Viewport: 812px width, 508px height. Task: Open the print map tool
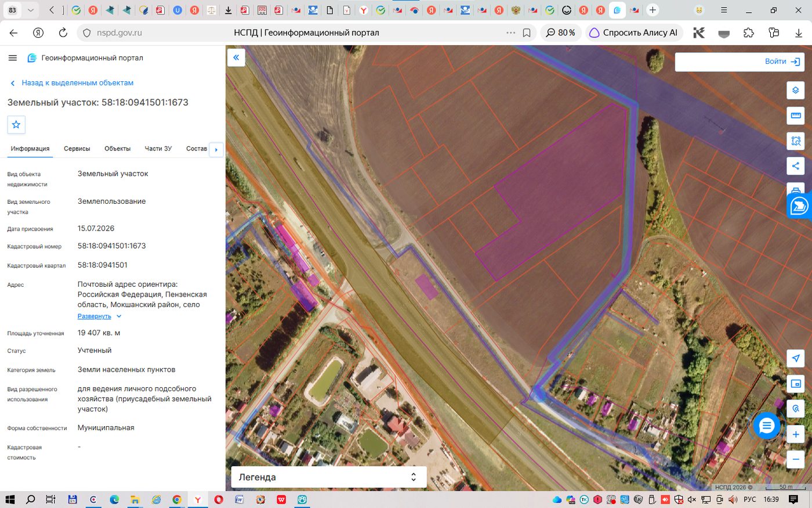tap(796, 188)
